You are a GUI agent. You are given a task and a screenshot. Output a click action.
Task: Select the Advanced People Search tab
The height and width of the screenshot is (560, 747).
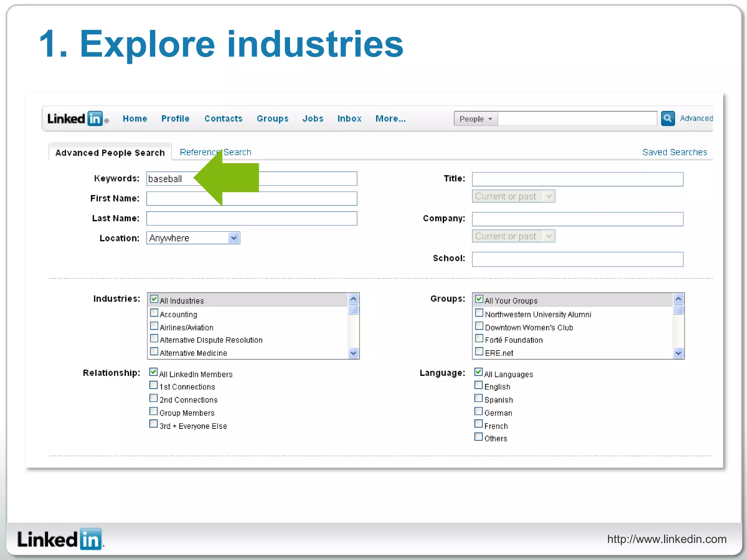pos(110,152)
